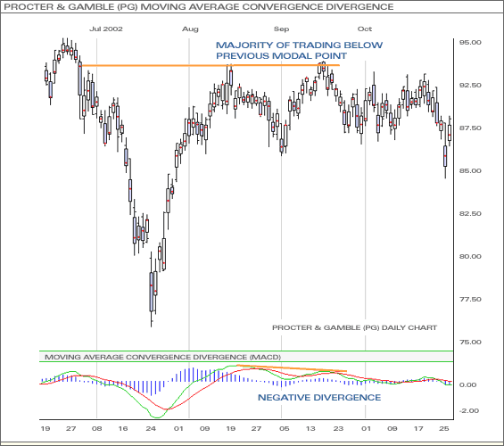Click the '25' date label at axis end

pos(444,429)
